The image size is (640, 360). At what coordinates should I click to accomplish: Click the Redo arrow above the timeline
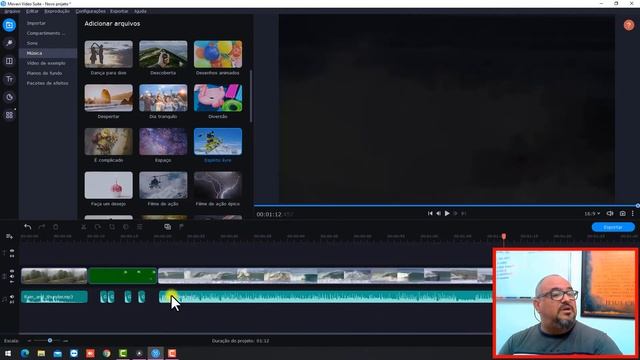[x=42, y=227]
